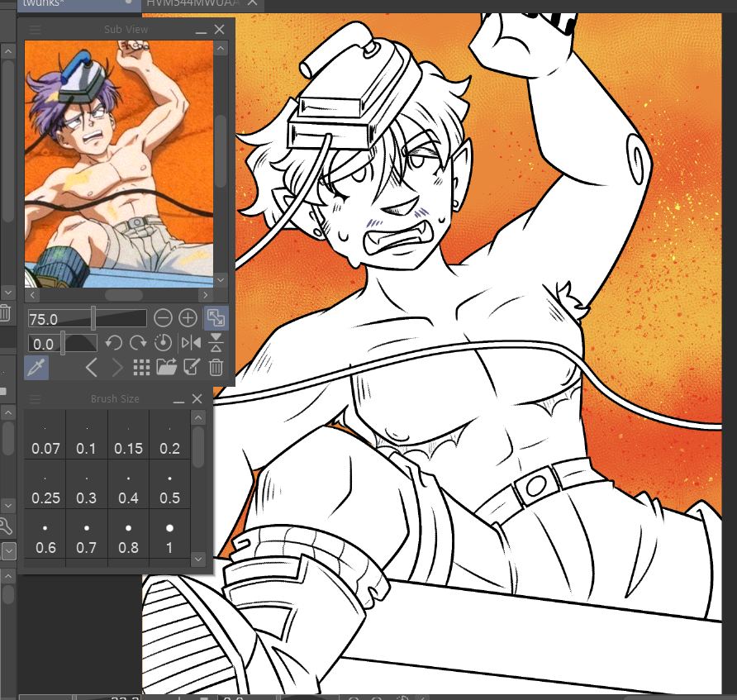Select brush size 0.1
This screenshot has height=700, width=737.
click(87, 435)
